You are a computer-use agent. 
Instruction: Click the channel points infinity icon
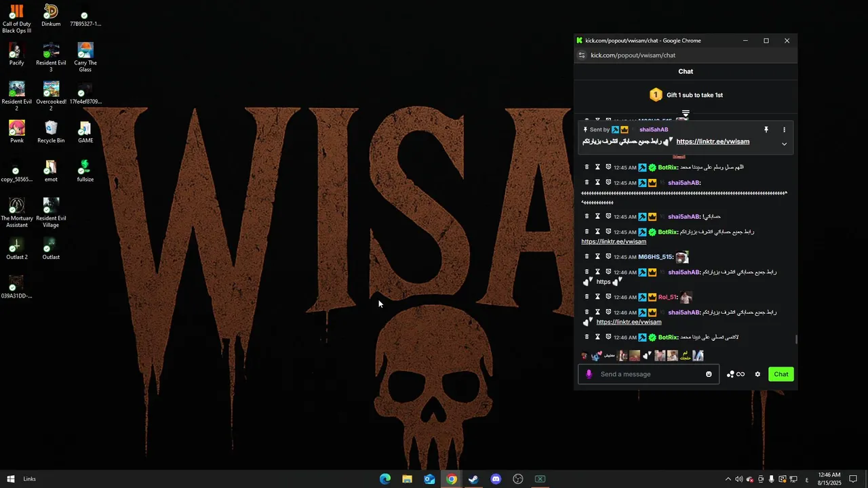(741, 374)
